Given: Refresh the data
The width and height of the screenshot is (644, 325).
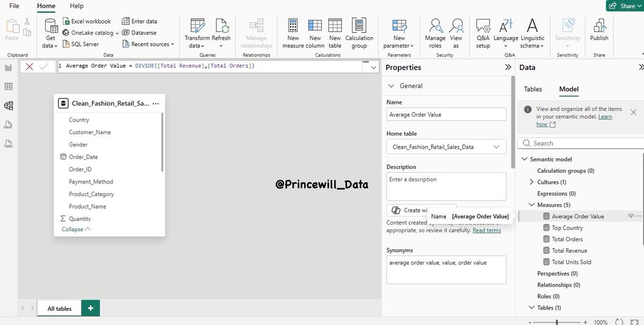Looking at the screenshot, I should point(221,33).
